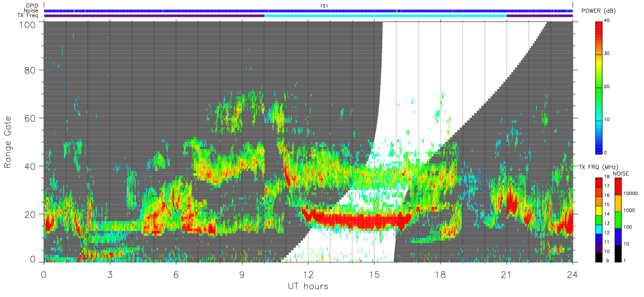Choose the blue 10 swatch in NOISE legend
The image size is (644, 297).
(618, 236)
